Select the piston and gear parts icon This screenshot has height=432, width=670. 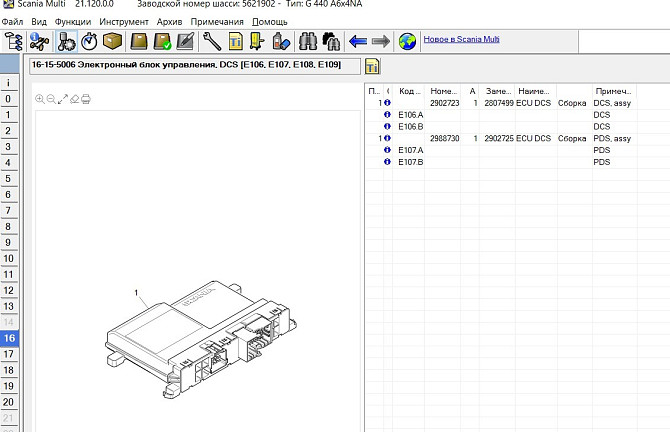click(66, 41)
